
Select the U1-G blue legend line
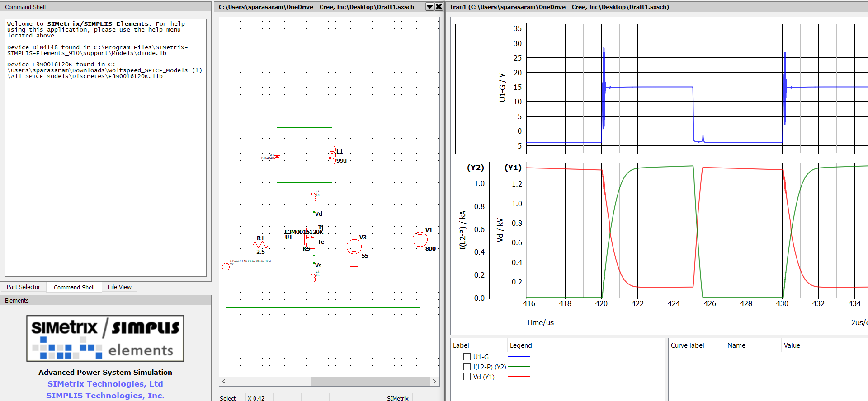[x=519, y=357]
